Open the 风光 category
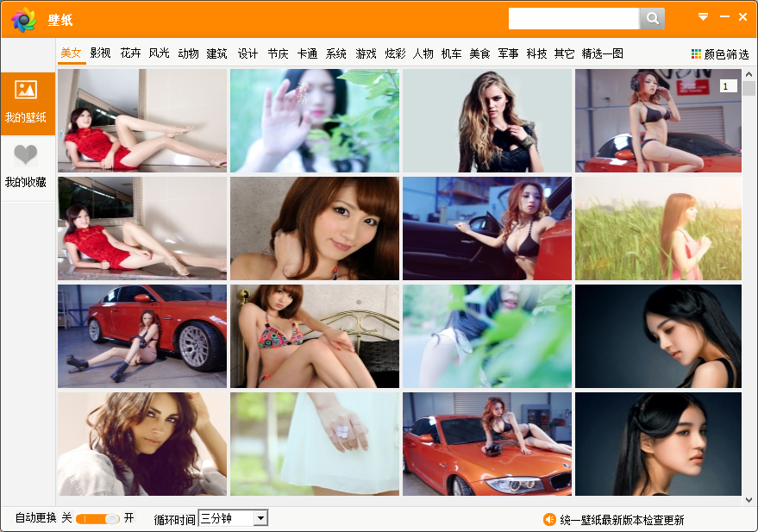The width and height of the screenshot is (758, 532). (x=159, y=53)
